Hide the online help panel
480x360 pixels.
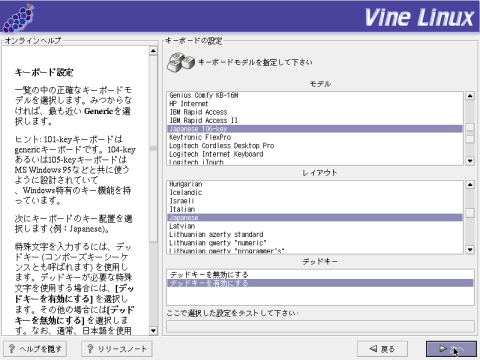(x=35, y=349)
